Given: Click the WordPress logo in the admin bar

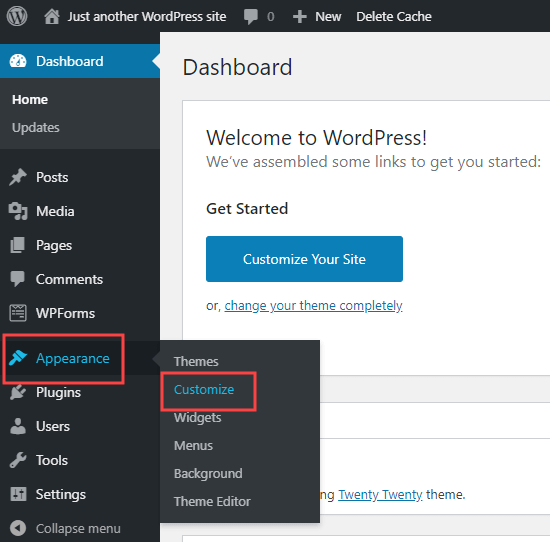Looking at the screenshot, I should pos(17,16).
